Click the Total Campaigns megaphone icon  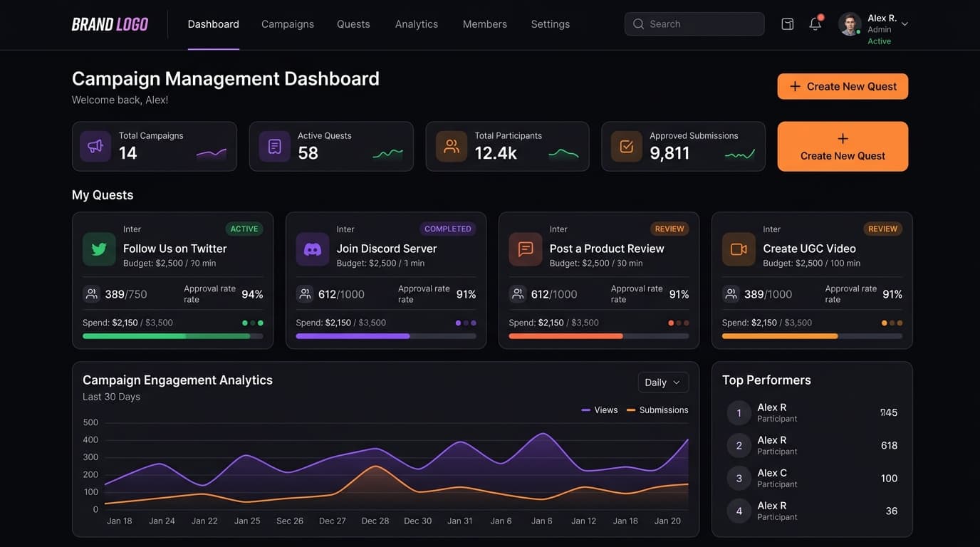[x=95, y=146]
